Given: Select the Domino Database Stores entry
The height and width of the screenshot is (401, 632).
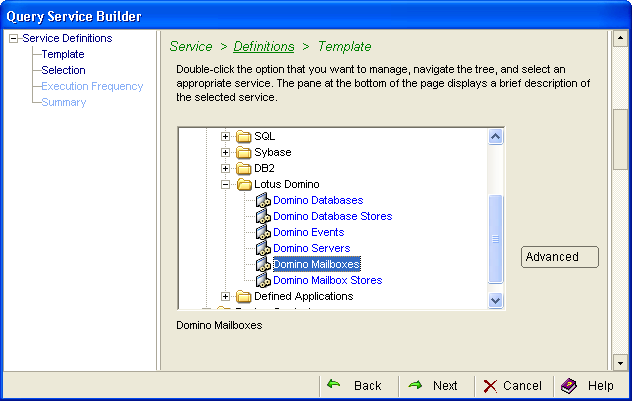Looking at the screenshot, I should (333, 216).
